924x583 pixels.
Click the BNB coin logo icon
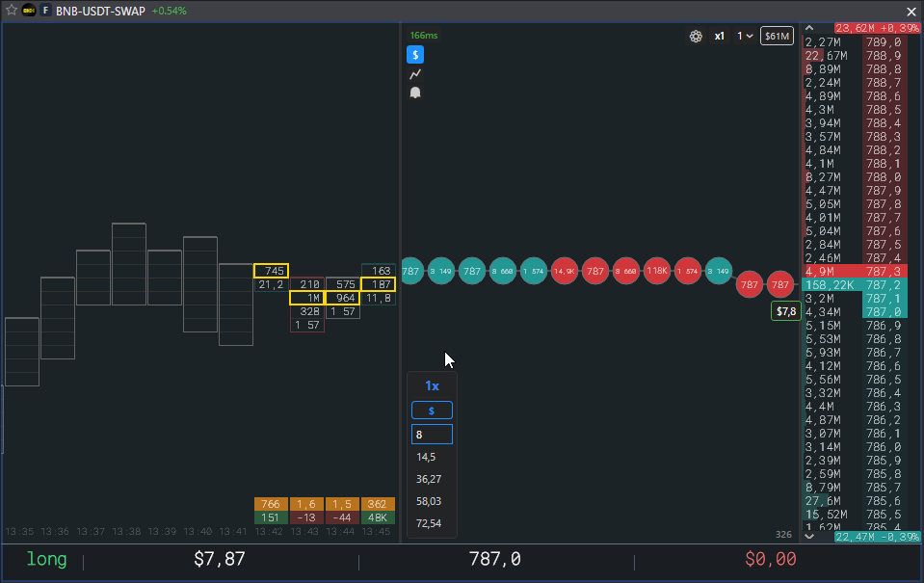pyautogui.click(x=29, y=11)
